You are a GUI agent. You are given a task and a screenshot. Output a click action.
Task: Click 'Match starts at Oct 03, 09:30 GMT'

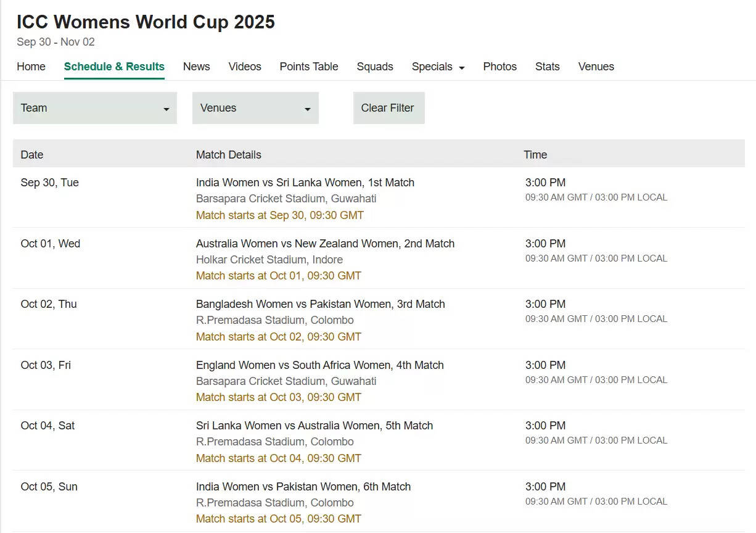279,397
